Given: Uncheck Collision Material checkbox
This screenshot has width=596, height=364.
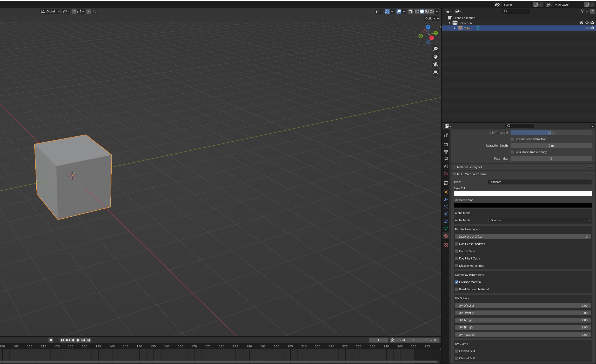Looking at the screenshot, I should 457,282.
